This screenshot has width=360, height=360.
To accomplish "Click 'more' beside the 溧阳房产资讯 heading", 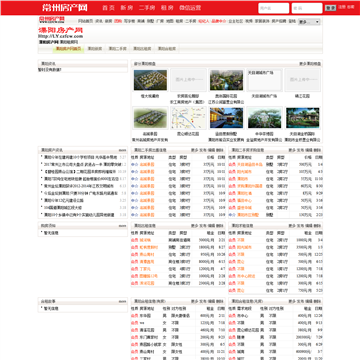I will click(123, 150).
